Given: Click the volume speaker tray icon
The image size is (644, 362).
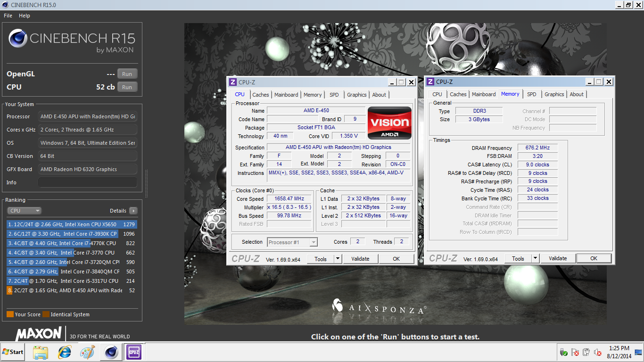Looking at the screenshot, I should click(x=598, y=352).
